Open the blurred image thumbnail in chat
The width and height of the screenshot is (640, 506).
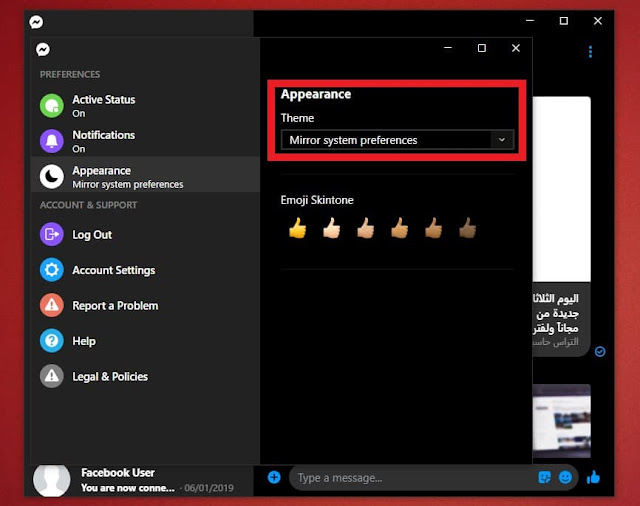[561, 421]
